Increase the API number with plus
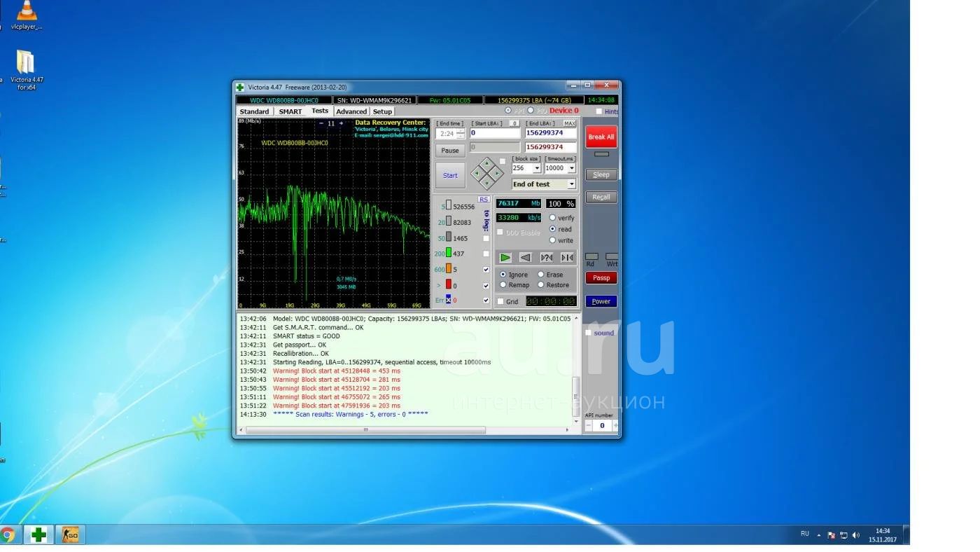This screenshot has height=552, width=980. point(615,425)
